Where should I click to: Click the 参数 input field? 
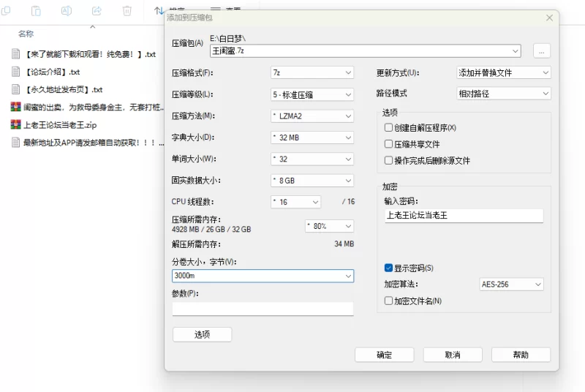tap(263, 309)
